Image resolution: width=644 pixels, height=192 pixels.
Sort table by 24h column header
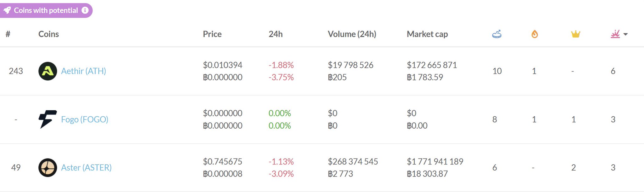275,34
